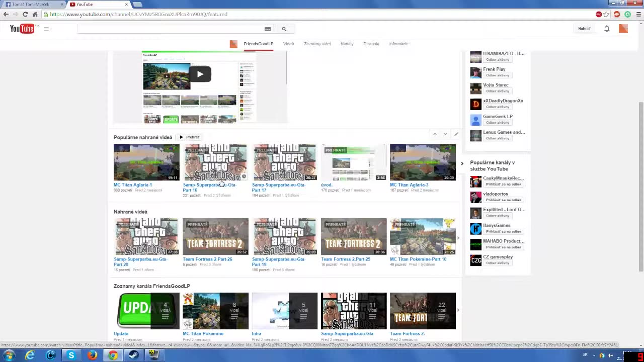Open the Team Fortress 2. playlist thumbnail
This screenshot has width=644, height=362.
click(x=423, y=311)
